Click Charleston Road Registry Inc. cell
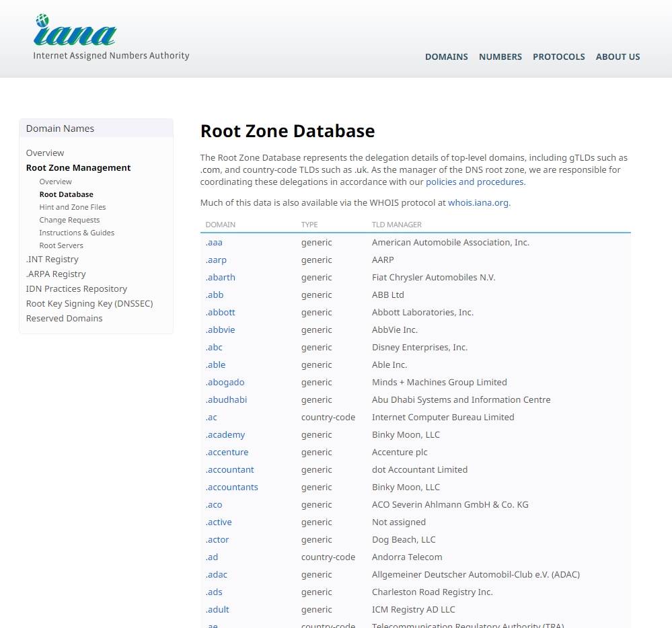672x628 pixels. coord(433,592)
